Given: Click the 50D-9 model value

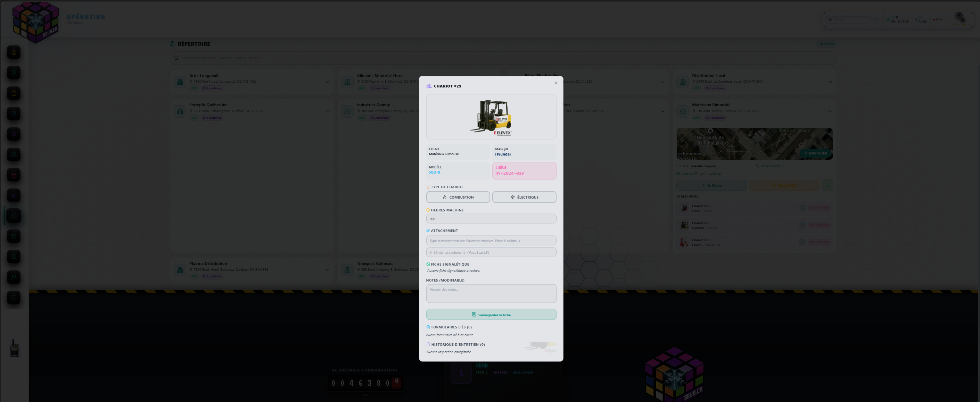Looking at the screenshot, I should point(435,172).
